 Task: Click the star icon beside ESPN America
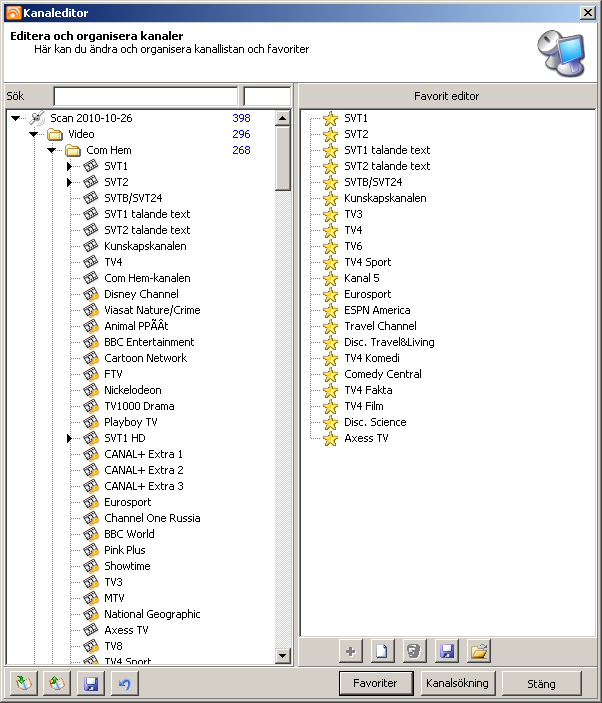coord(330,310)
